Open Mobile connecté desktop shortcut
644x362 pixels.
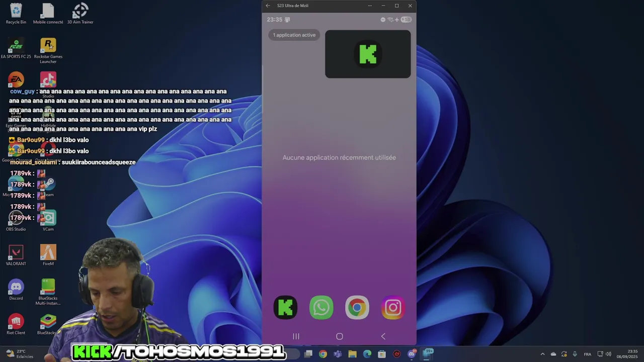click(x=48, y=14)
